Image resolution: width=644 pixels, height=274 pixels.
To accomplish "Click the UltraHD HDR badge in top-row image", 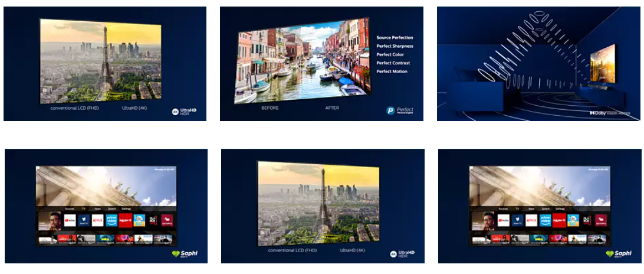I will pos(187,111).
